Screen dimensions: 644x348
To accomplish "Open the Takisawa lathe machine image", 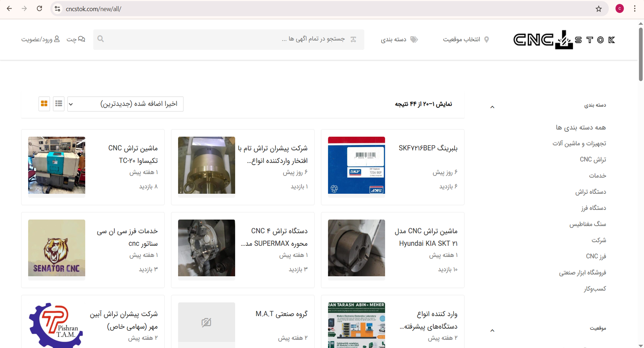I will [x=57, y=165].
